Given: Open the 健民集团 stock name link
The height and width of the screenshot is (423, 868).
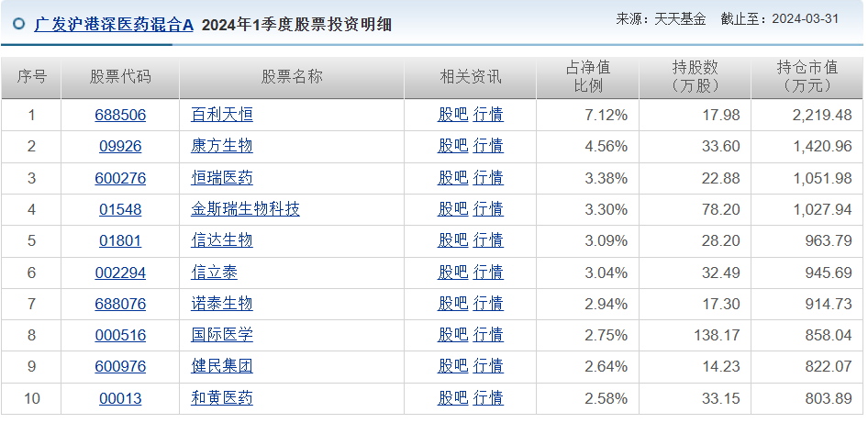Looking at the screenshot, I should 222,366.
